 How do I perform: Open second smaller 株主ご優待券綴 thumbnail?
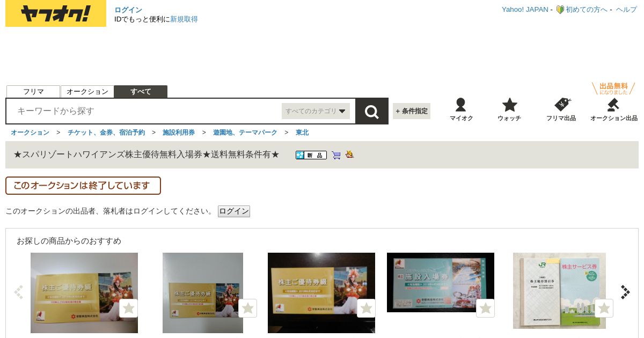(203, 293)
